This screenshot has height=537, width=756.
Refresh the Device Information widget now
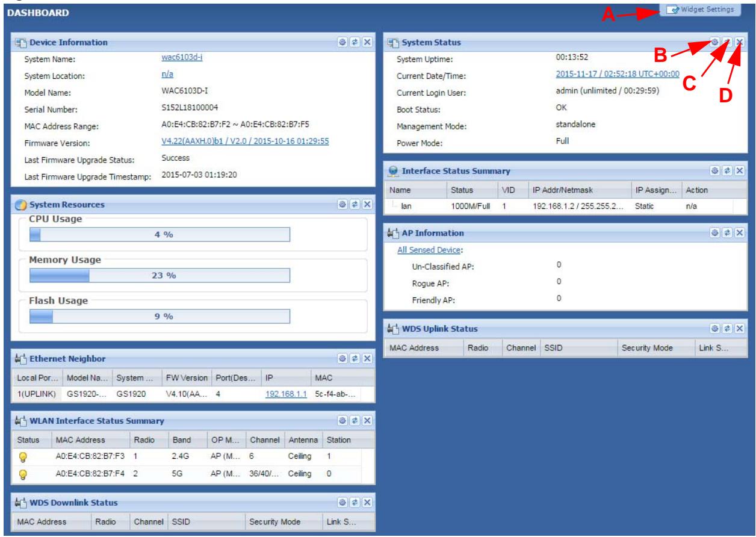click(355, 42)
